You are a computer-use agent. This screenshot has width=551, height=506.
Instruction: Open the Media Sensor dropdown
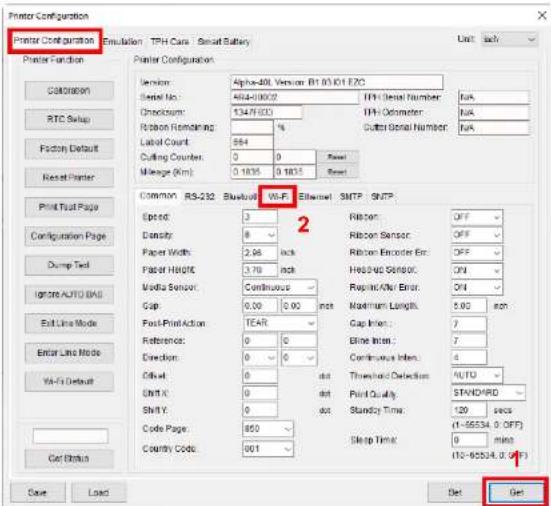point(280,287)
